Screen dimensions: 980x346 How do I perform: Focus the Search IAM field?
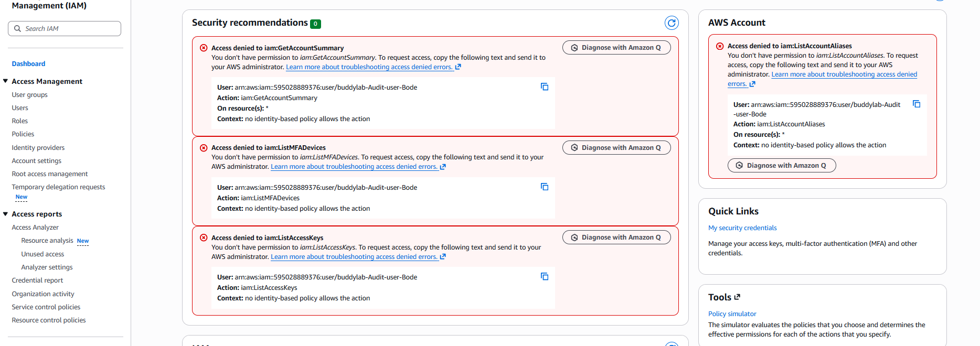[65, 28]
